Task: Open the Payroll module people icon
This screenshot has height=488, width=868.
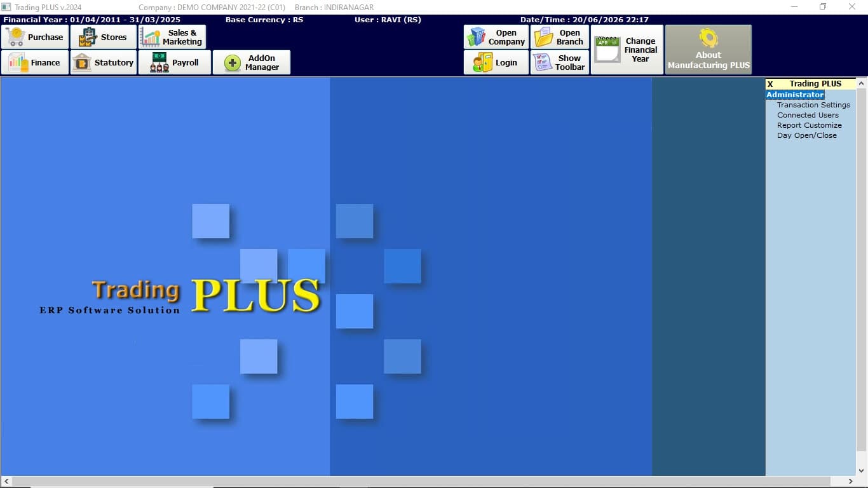Action: point(159,62)
